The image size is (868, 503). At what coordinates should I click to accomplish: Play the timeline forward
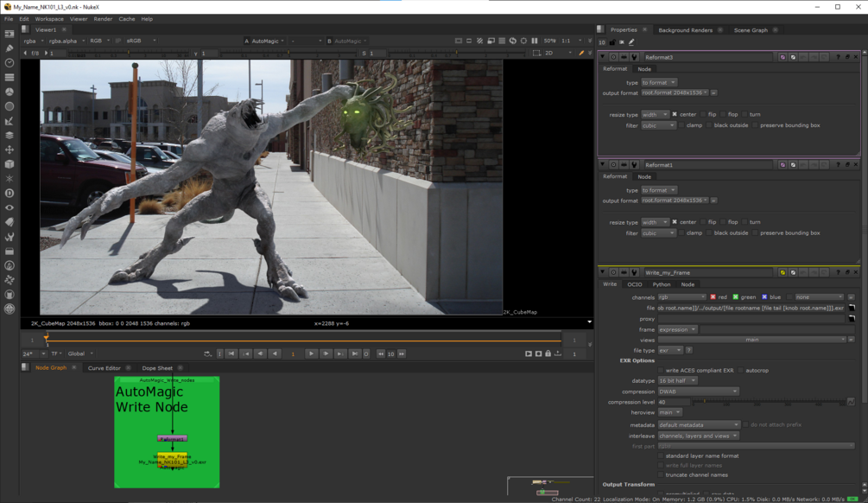(x=311, y=353)
